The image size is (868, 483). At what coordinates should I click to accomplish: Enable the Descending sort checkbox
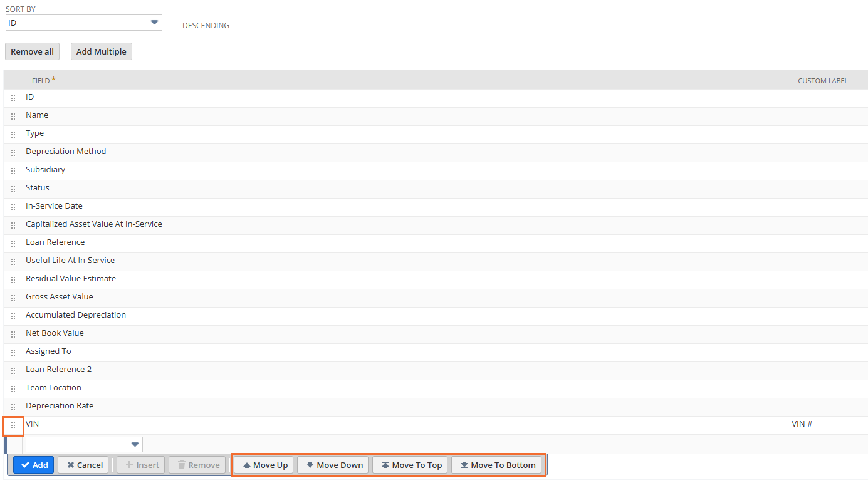tap(174, 23)
